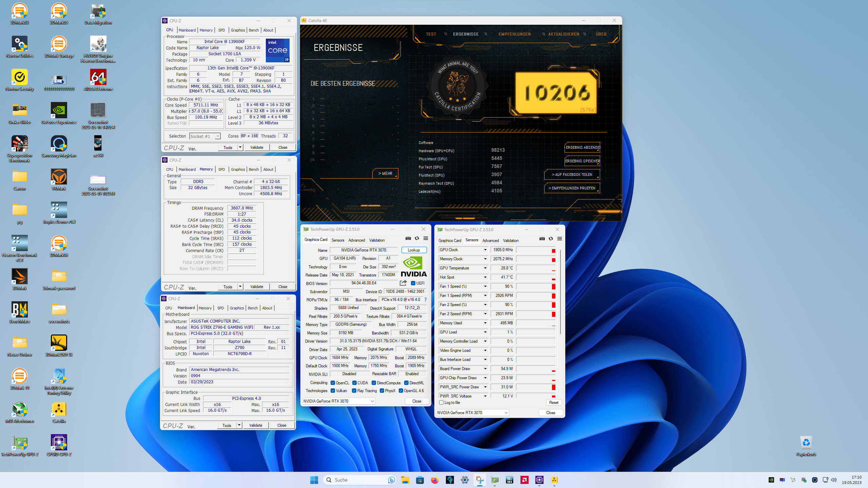Open GeForce Experience desktop shortcut

[59, 113]
